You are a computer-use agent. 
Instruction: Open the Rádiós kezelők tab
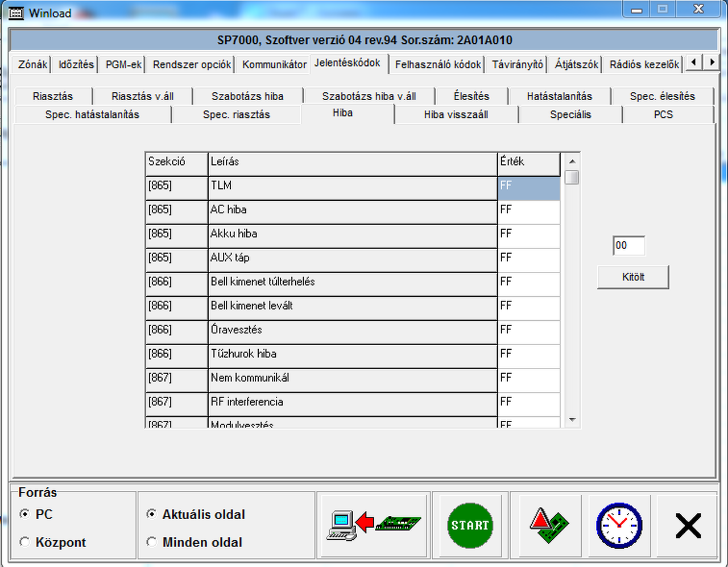pyautogui.click(x=644, y=64)
